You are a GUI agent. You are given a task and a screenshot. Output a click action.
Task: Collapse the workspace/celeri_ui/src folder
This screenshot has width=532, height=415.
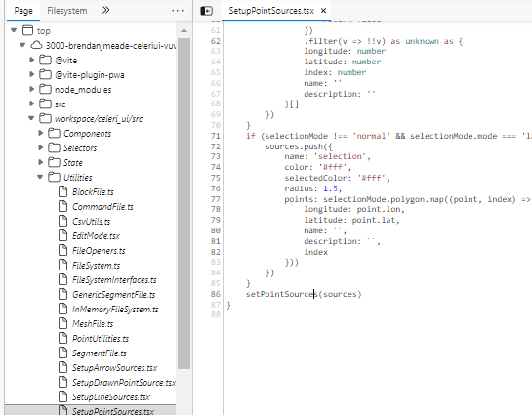[31, 118]
